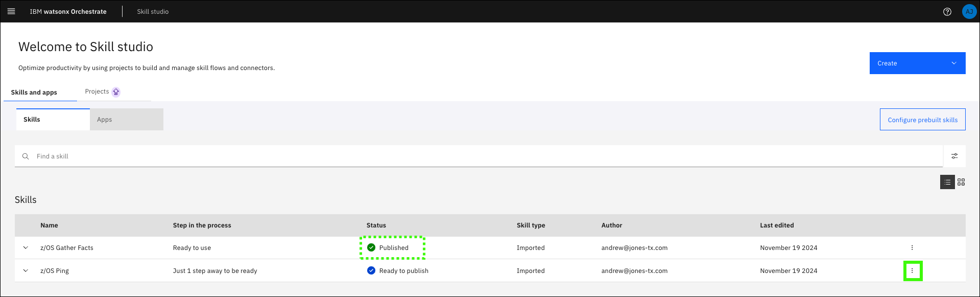Select the Apps tab
The image size is (980, 297).
click(x=126, y=120)
